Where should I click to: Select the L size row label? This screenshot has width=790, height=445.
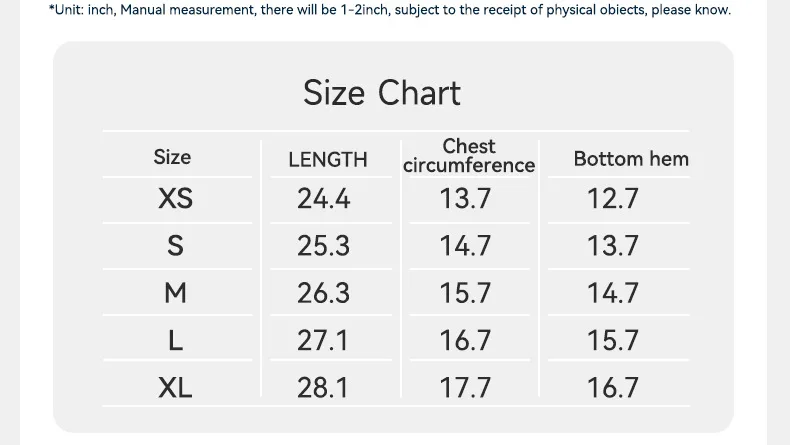[175, 340]
